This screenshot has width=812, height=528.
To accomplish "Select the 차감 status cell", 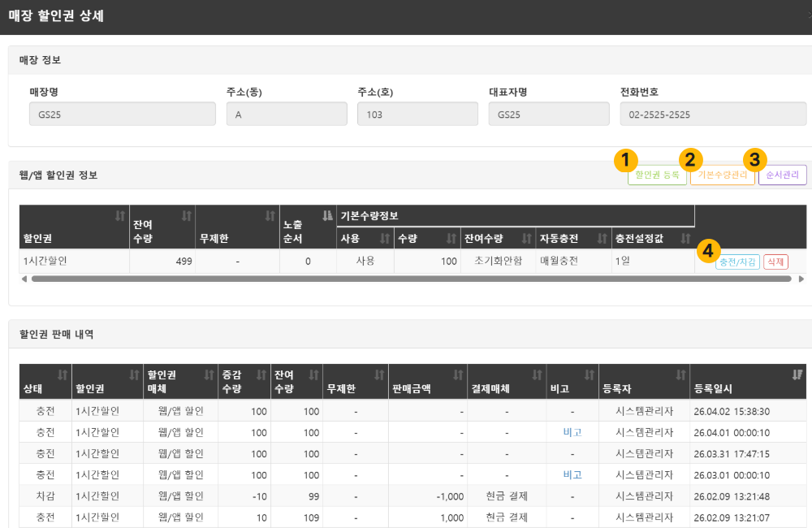I will point(45,496).
